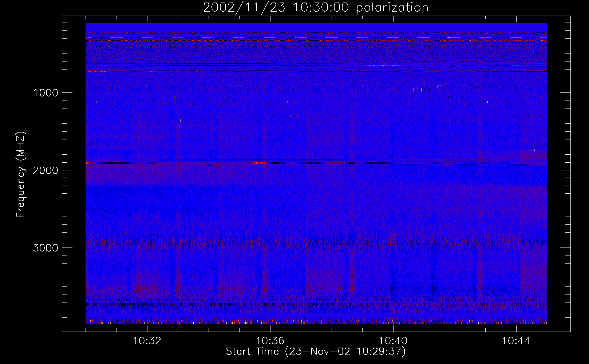Screen dimensions: 589x364
Task: Click the 2000 frequency tick label
Action: click(x=46, y=170)
